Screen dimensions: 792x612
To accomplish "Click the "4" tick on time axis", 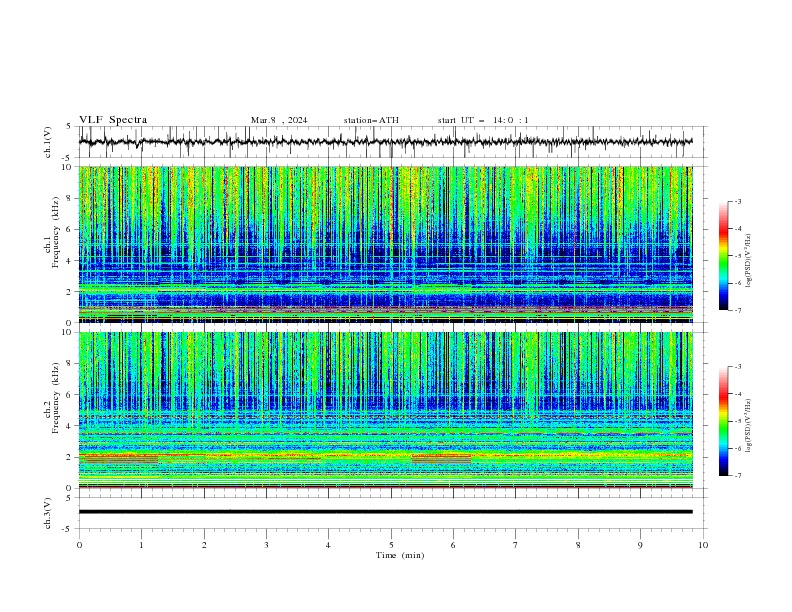I will [x=328, y=545].
